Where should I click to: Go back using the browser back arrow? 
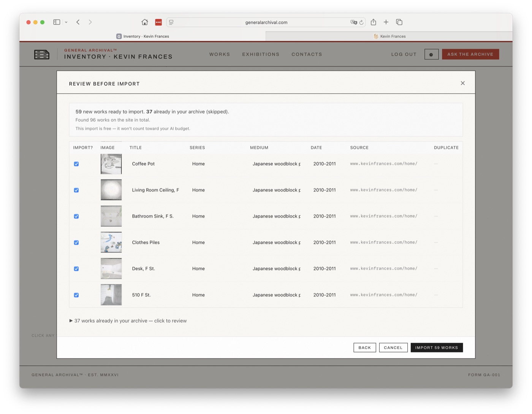point(78,22)
